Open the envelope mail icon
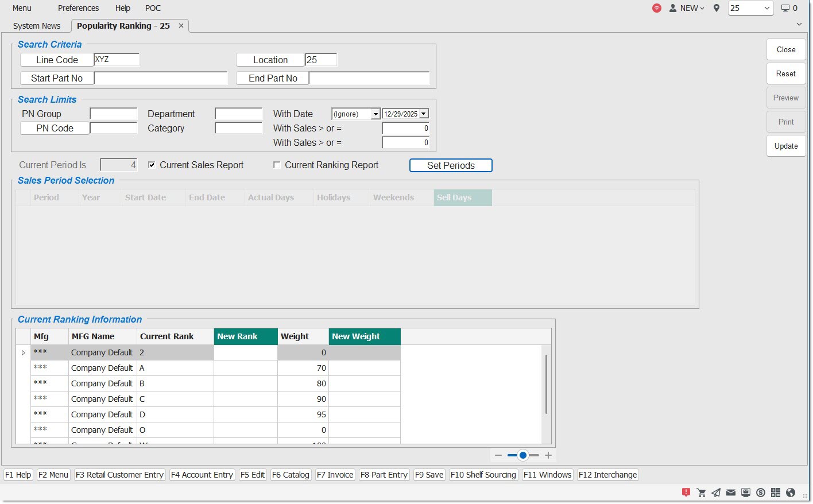 pos(731,493)
